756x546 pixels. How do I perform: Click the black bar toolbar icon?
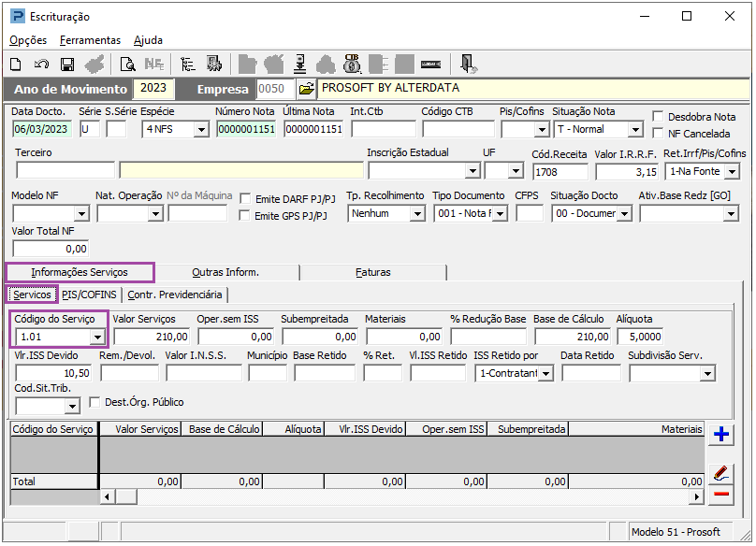click(430, 65)
